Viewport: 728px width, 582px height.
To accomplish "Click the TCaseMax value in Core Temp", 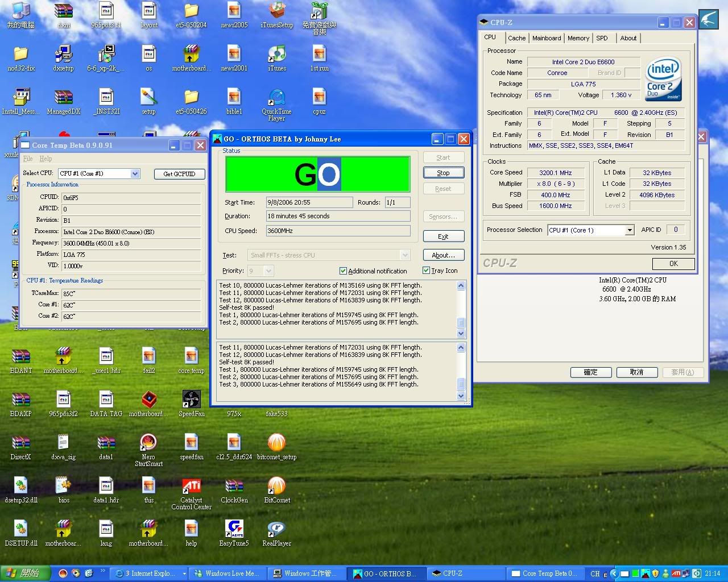I will click(x=131, y=293).
